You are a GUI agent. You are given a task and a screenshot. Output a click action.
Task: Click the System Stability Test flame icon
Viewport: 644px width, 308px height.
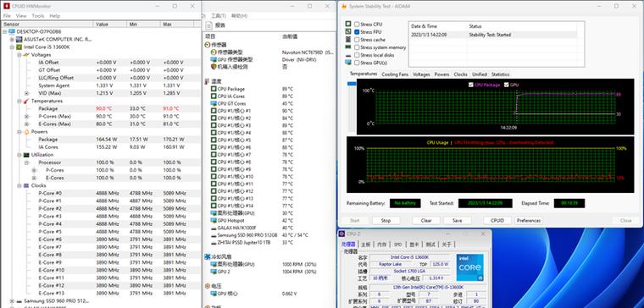click(x=343, y=6)
